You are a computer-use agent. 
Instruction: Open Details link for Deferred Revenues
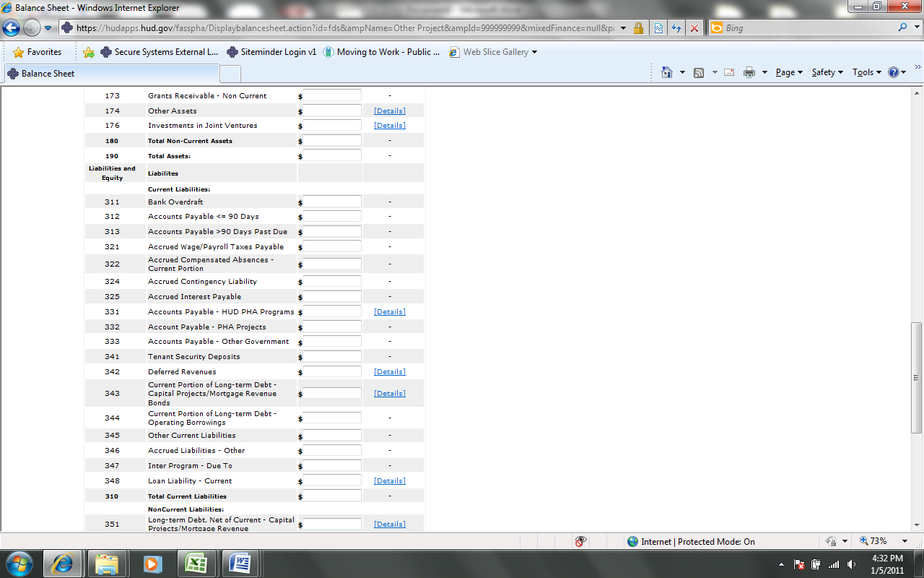click(390, 372)
